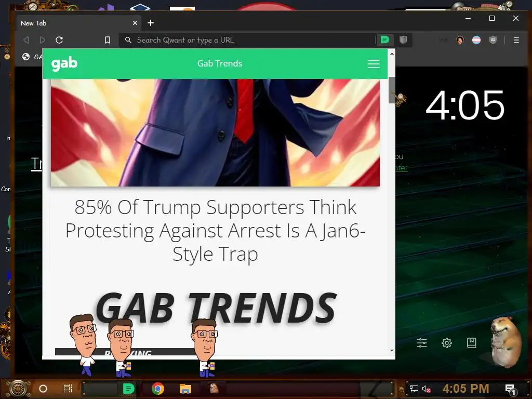
Task: Bookmark this page with bookmark icon
Action: (107, 40)
